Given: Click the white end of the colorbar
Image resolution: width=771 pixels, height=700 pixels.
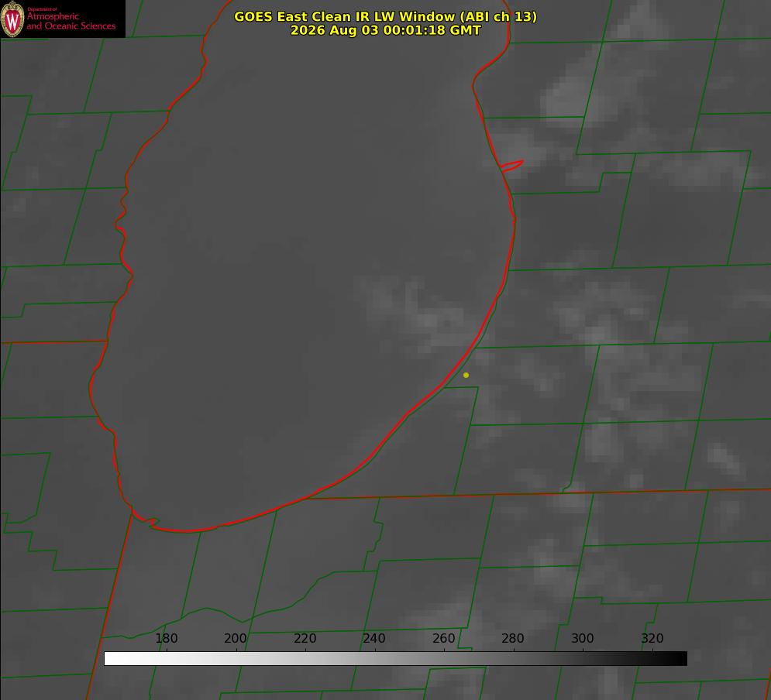Looking at the screenshot, I should (111, 658).
